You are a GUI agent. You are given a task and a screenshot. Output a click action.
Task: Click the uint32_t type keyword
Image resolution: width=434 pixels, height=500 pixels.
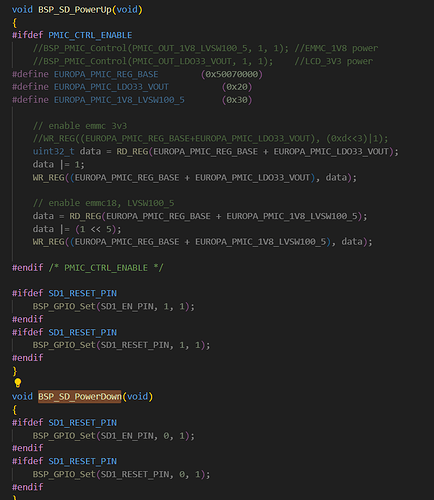click(53, 152)
